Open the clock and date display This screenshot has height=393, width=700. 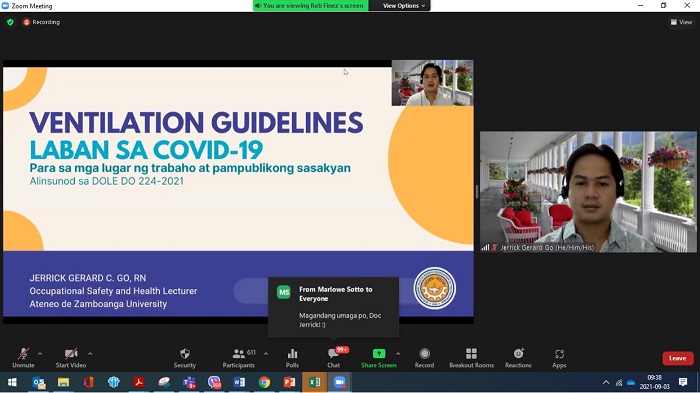(x=654, y=382)
